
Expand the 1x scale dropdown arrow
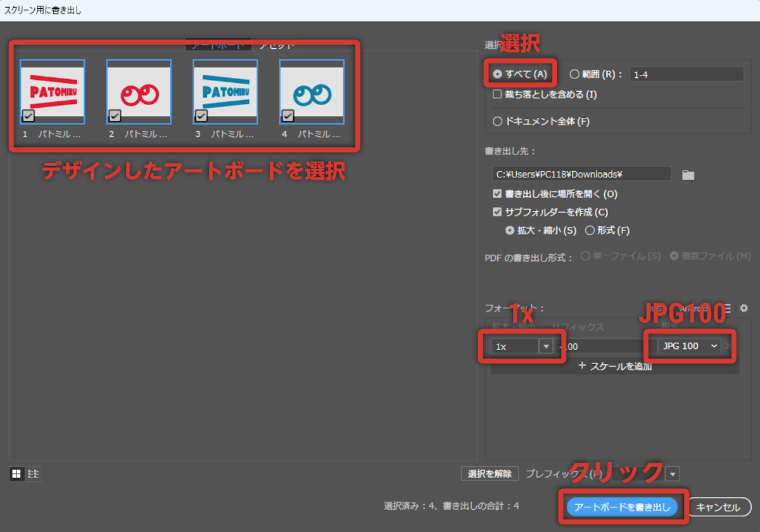(545, 346)
